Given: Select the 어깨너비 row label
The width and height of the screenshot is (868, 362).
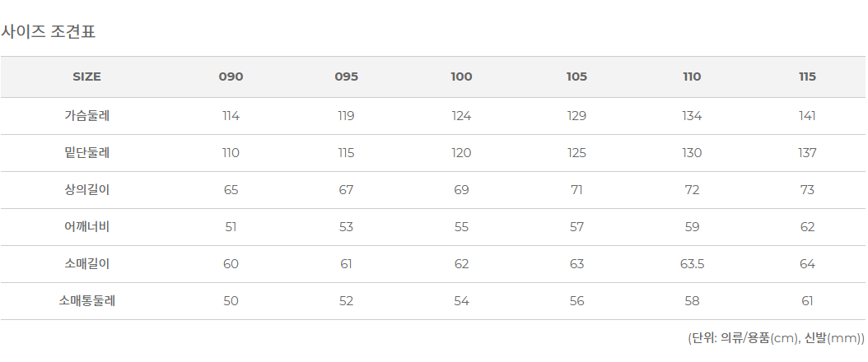Looking at the screenshot, I should point(86,227).
